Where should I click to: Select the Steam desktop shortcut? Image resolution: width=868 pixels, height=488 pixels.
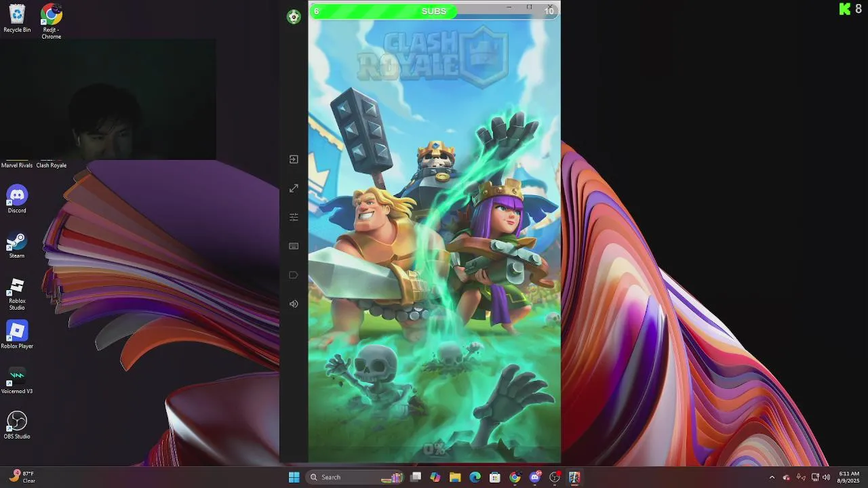point(17,245)
